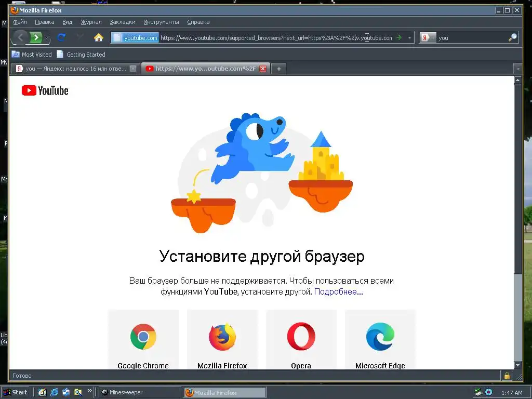Click the Firefox icon in the title bar
This screenshot has width=532, height=399.
click(14, 10)
